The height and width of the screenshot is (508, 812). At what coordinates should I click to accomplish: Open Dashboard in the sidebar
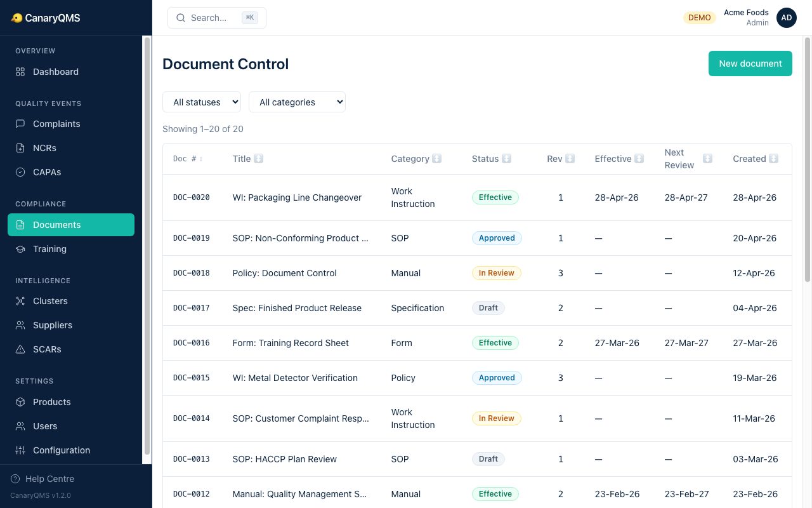(71, 72)
